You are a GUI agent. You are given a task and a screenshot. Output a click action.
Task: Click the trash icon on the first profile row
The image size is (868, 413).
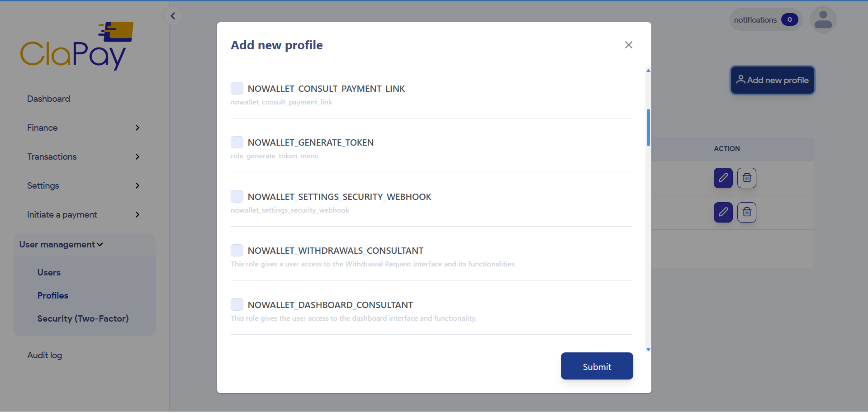pyautogui.click(x=746, y=178)
